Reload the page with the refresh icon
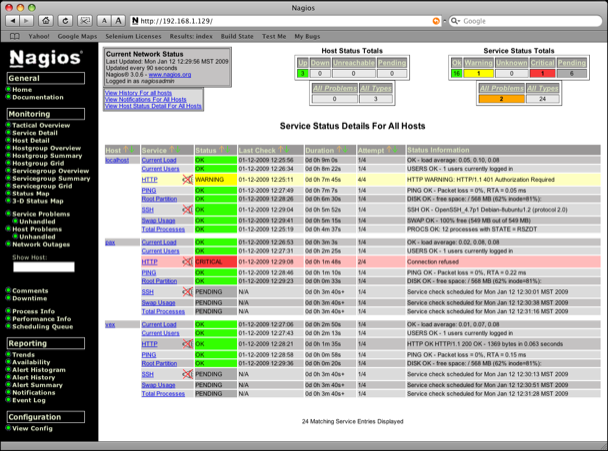Image resolution: width=608 pixels, height=451 pixels. point(65,21)
